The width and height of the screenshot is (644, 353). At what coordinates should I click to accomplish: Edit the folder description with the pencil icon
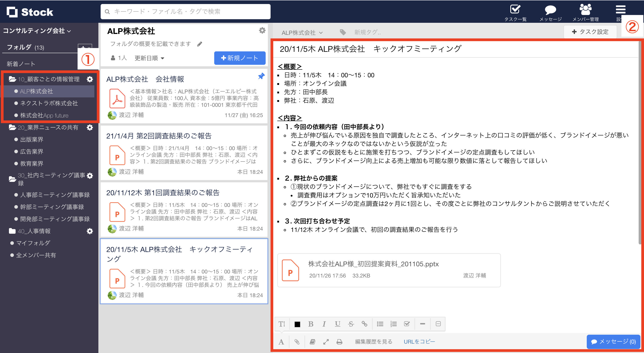click(x=199, y=44)
